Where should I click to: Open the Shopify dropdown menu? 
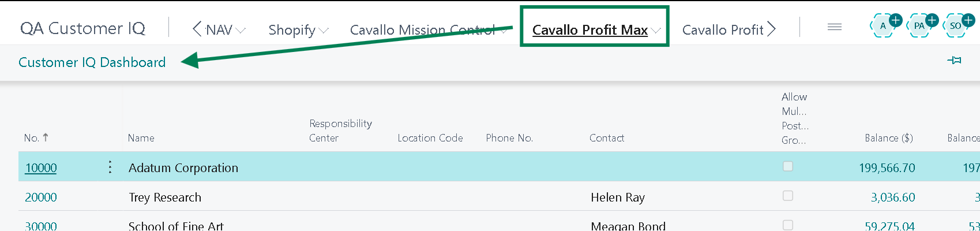pyautogui.click(x=298, y=30)
